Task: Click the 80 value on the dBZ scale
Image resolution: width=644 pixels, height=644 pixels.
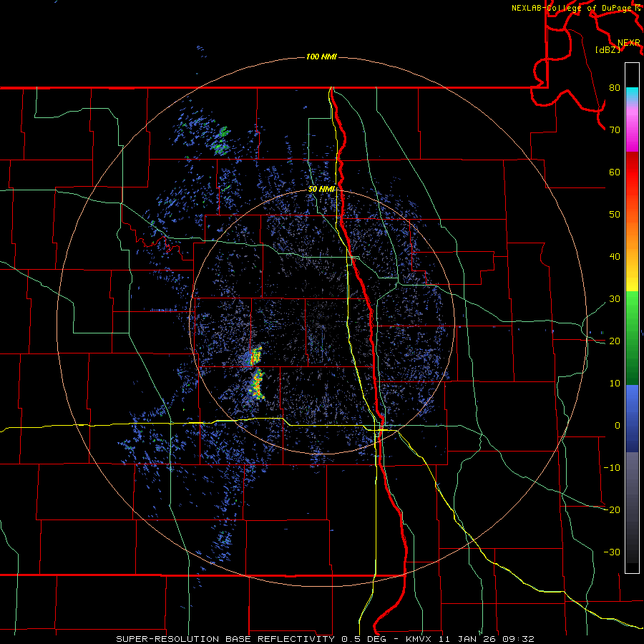Action: click(x=615, y=88)
